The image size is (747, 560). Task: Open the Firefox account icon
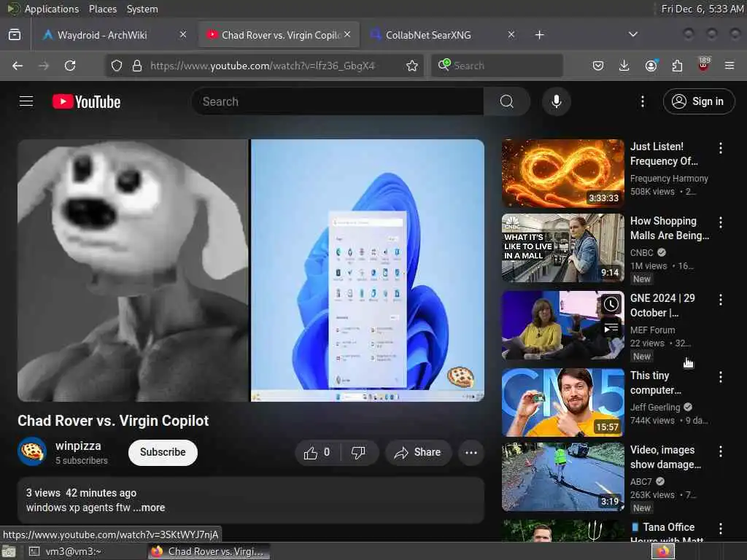click(651, 66)
